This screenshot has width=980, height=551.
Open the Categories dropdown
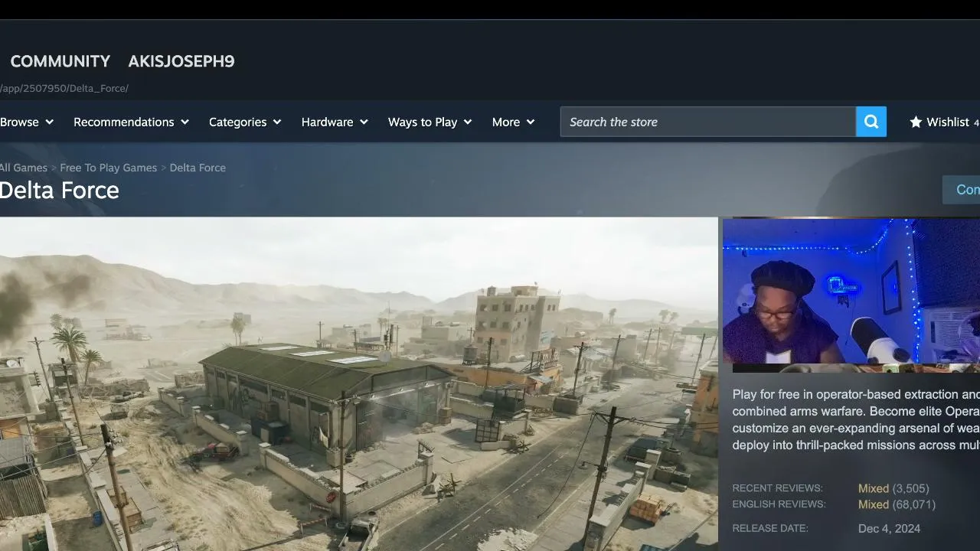pos(245,122)
